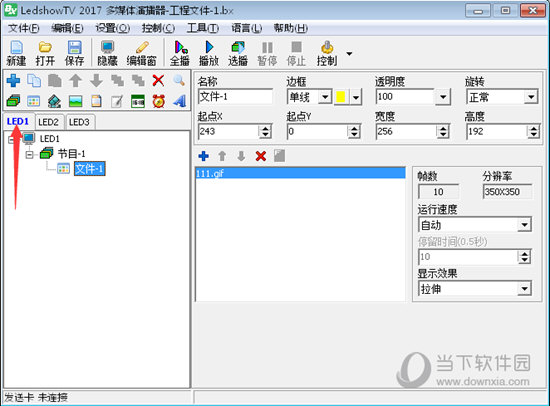Open the border color dropdown arrow

(356, 97)
